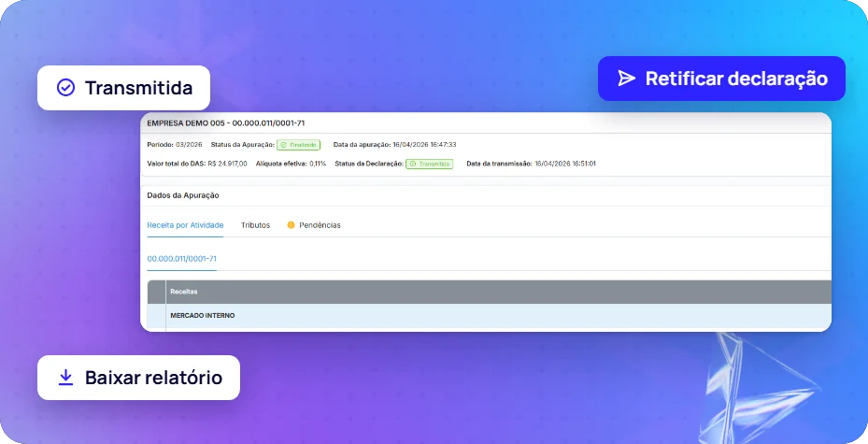The height and width of the screenshot is (444, 868).
Task: Open the Receita por Atividade tab
Action: 185,225
